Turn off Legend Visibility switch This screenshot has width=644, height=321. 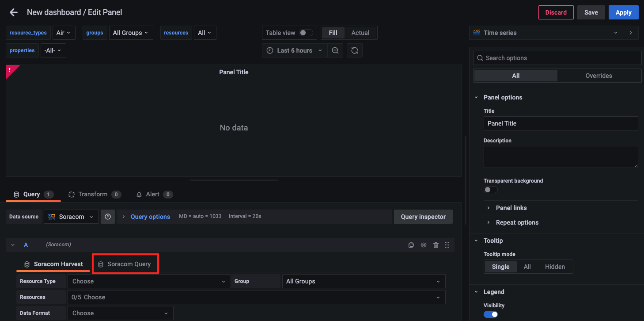[491, 314]
